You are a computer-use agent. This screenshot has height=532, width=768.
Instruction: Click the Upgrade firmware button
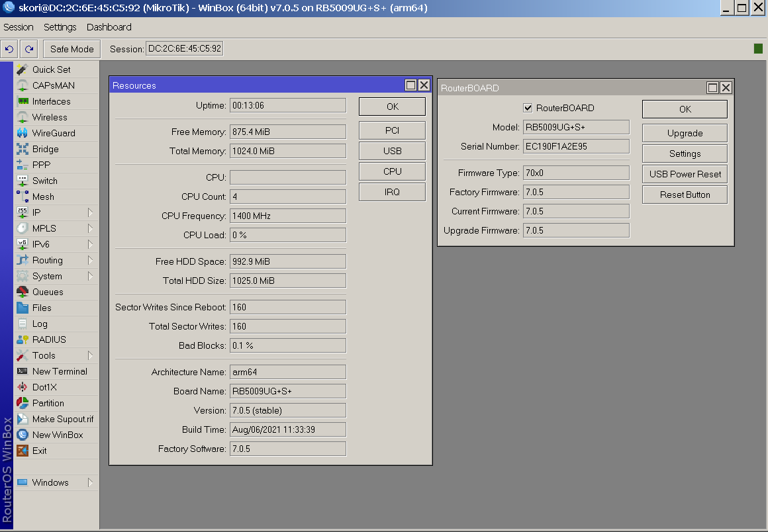coord(685,133)
